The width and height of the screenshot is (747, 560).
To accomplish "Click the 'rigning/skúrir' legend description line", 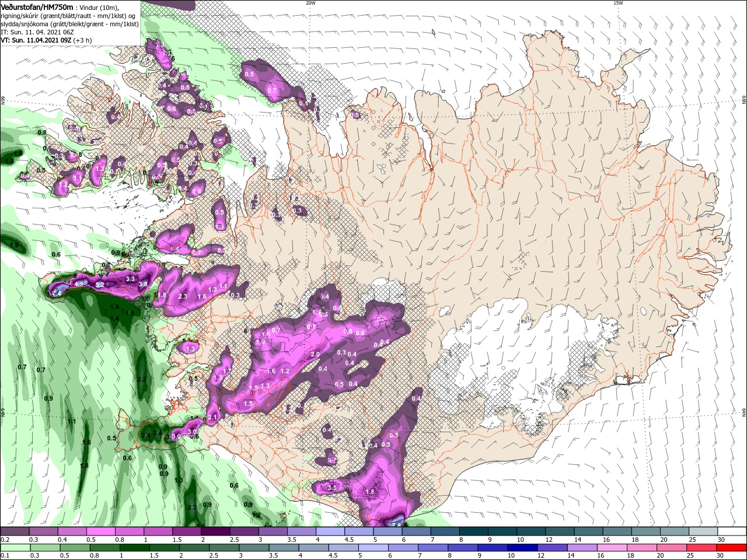I will tap(68, 16).
